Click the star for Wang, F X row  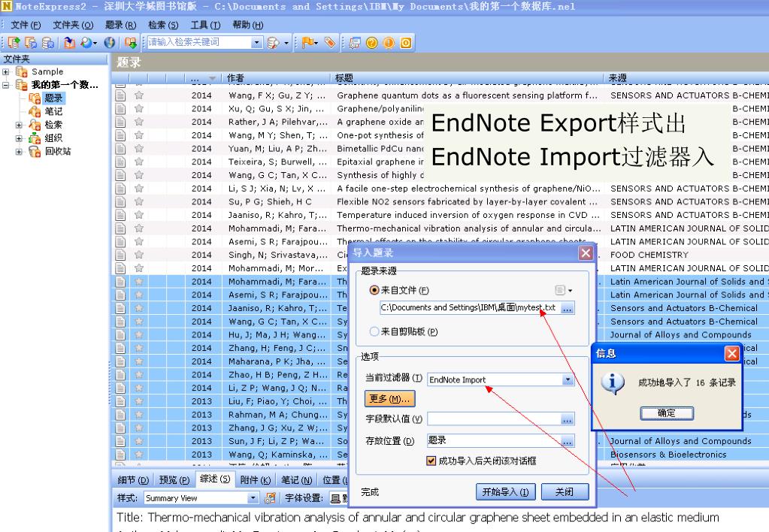[139, 95]
